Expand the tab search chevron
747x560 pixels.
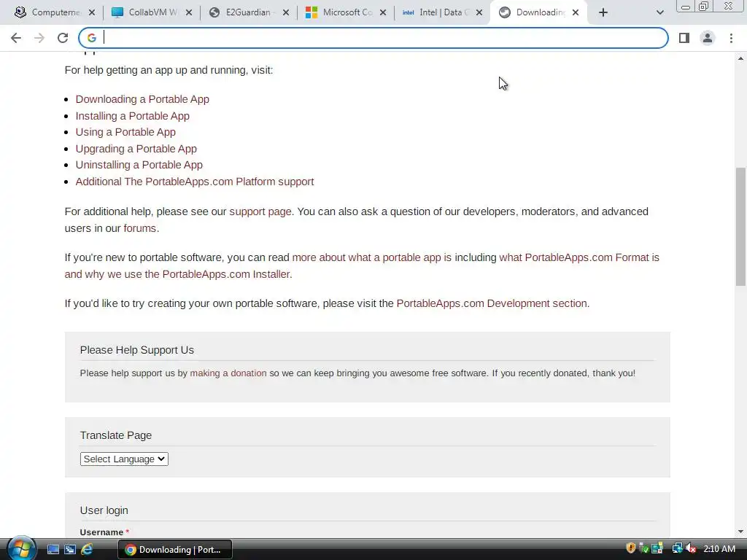coord(659,12)
